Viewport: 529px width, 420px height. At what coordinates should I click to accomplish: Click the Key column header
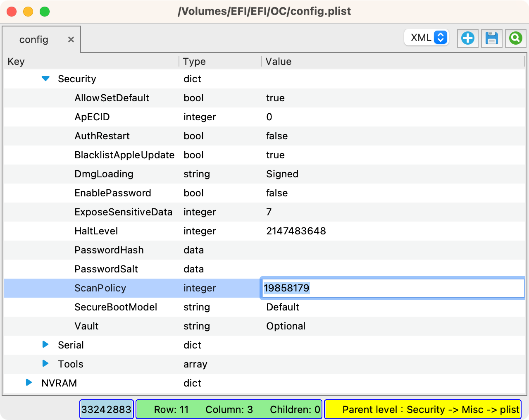[x=16, y=62]
